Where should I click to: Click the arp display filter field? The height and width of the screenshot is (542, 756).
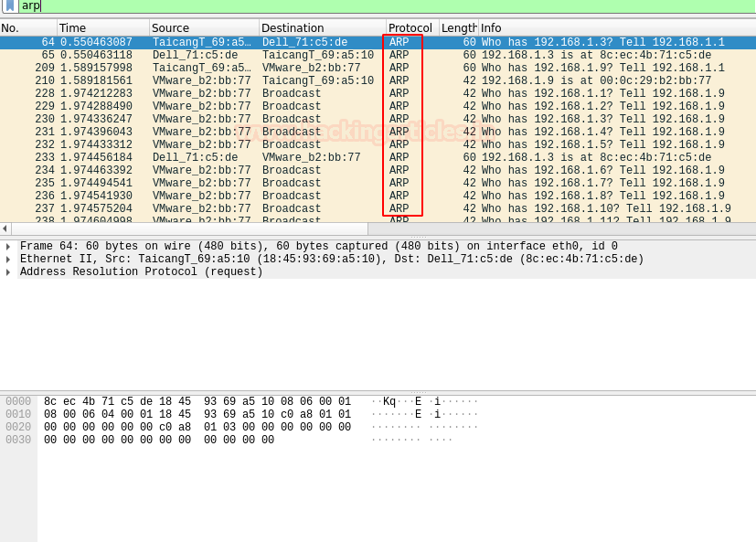(386, 5)
